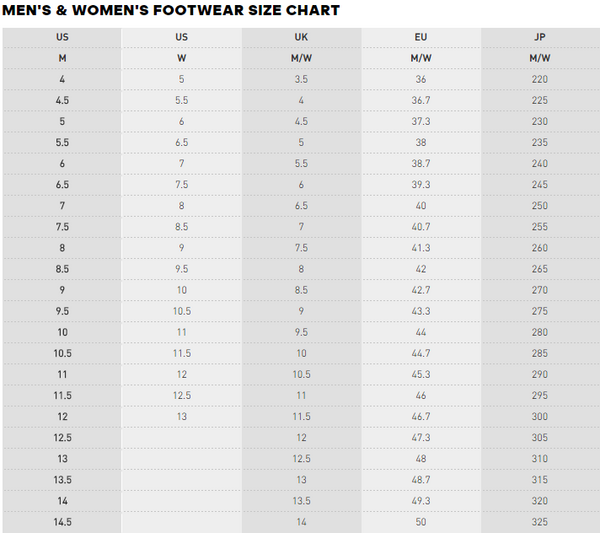600x533 pixels.
Task: Pick size 14 in the UK column
Action: coord(301,522)
